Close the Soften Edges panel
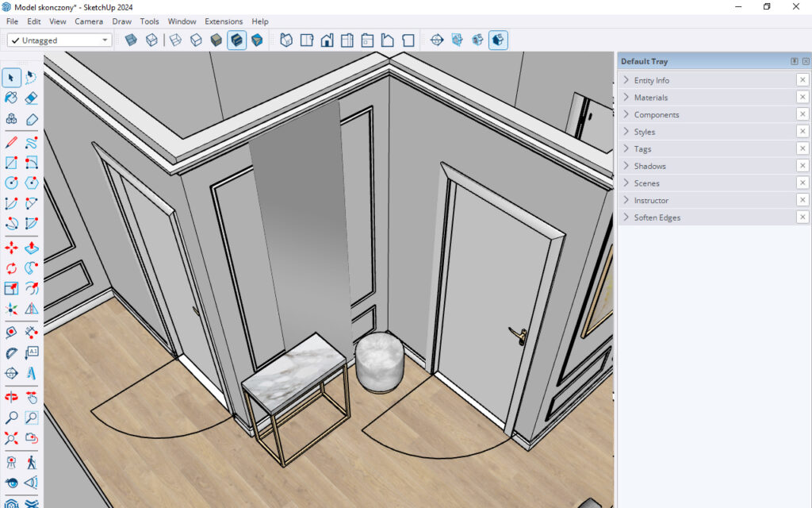The height and width of the screenshot is (508, 812). pyautogui.click(x=802, y=217)
